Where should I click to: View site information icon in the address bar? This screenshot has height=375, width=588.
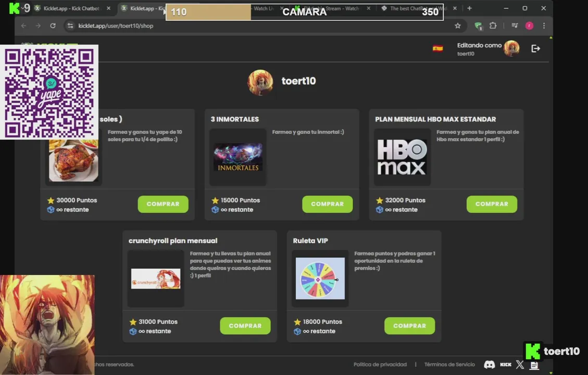70,26
